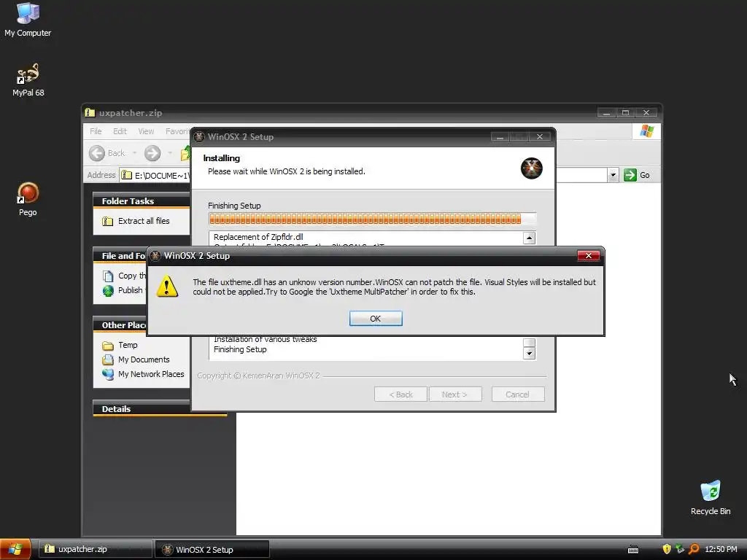Click the Publish link in tasks pane
747x560 pixels.
[130, 290]
